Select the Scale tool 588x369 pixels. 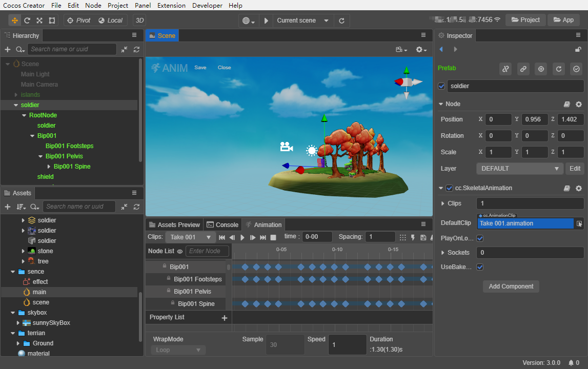point(39,20)
